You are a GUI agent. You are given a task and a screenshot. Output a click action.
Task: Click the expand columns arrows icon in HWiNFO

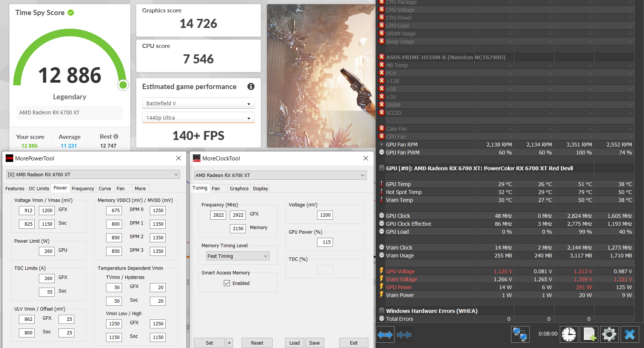pos(385,334)
